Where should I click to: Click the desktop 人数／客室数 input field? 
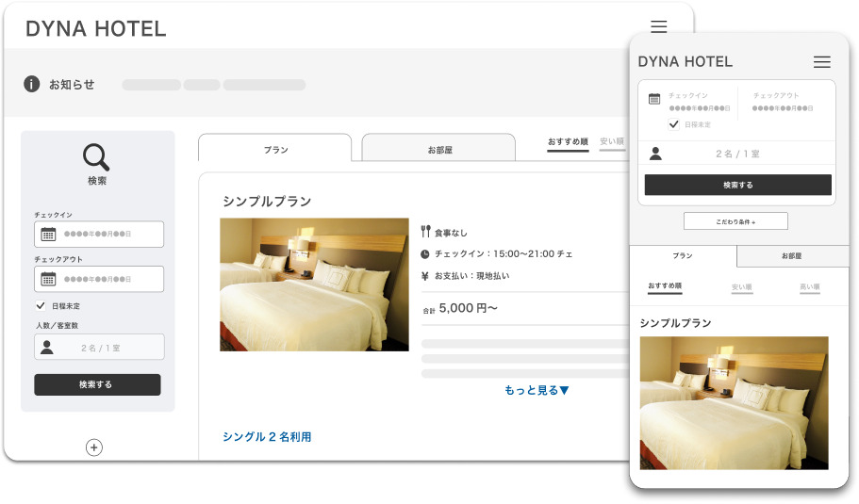(x=99, y=348)
